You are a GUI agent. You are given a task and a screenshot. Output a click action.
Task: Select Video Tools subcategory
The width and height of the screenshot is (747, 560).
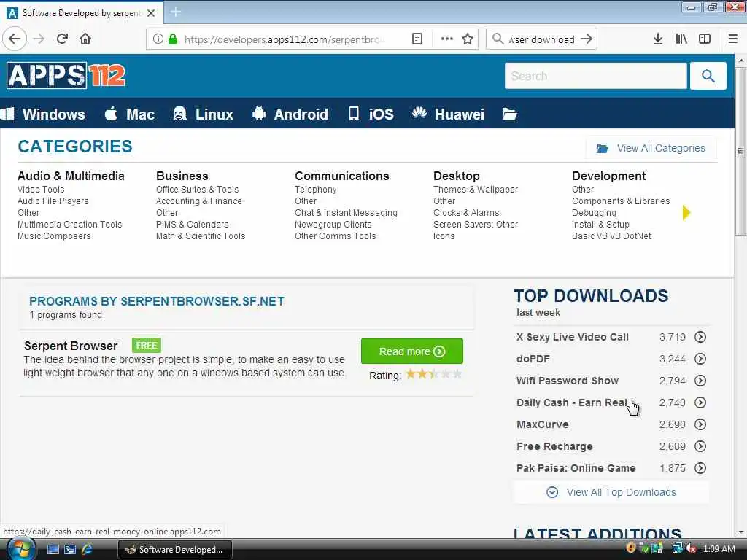tap(41, 190)
